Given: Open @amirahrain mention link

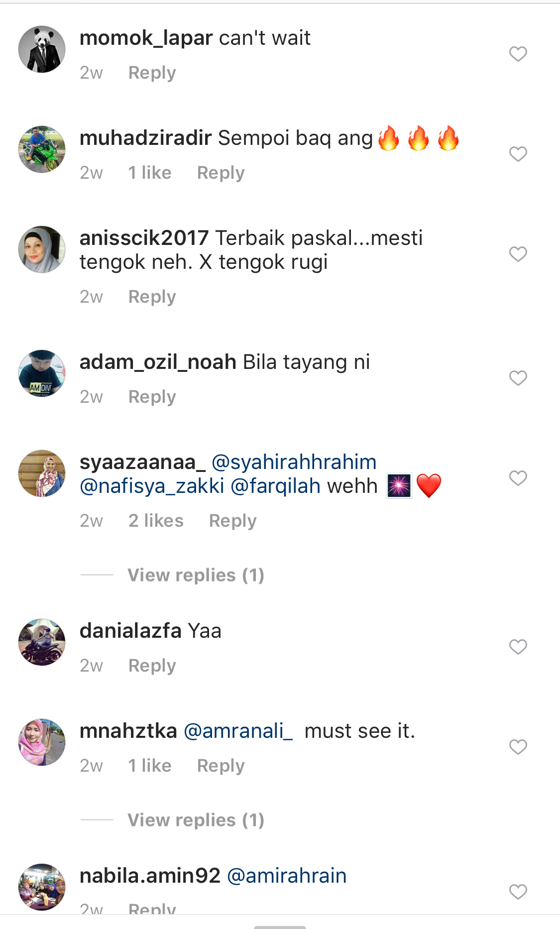Looking at the screenshot, I should [x=287, y=876].
